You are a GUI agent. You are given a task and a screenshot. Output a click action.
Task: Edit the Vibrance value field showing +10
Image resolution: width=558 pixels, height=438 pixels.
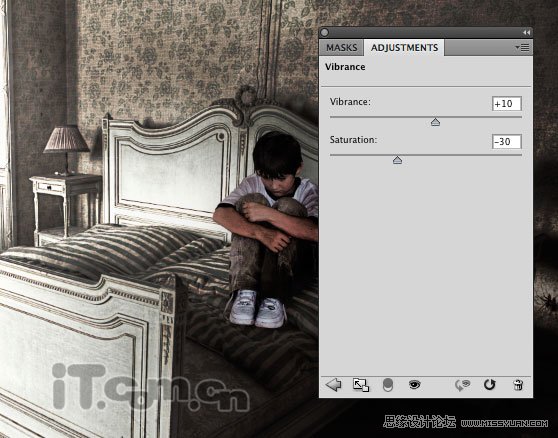[506, 104]
